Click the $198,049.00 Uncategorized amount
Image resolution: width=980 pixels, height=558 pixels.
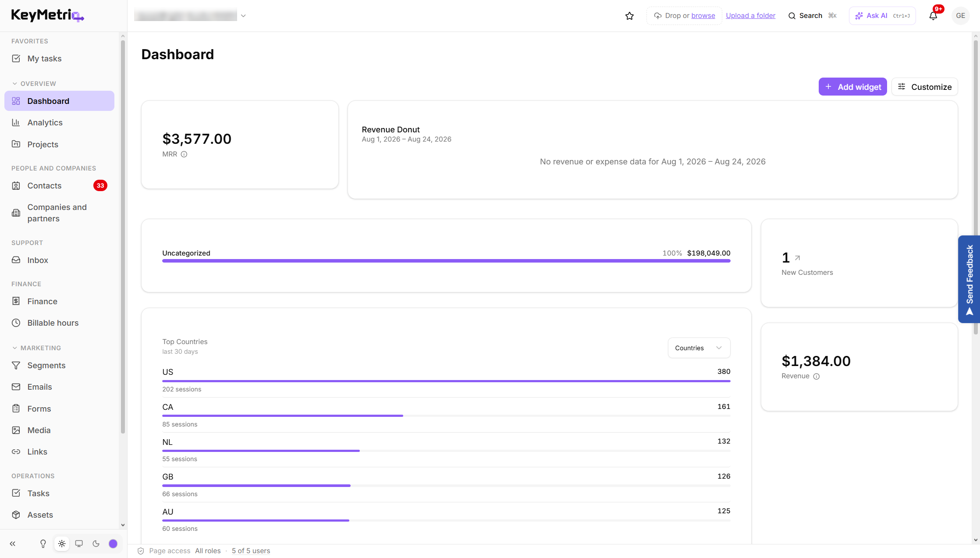point(709,253)
